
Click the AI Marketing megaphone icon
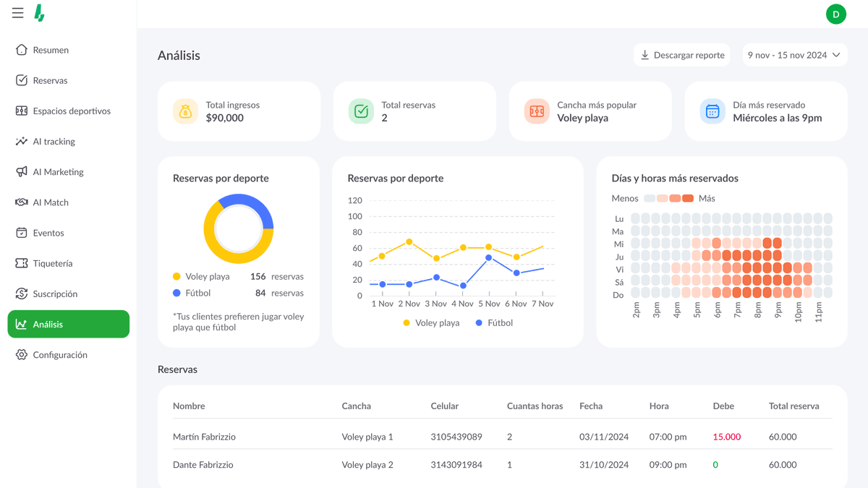(22, 172)
